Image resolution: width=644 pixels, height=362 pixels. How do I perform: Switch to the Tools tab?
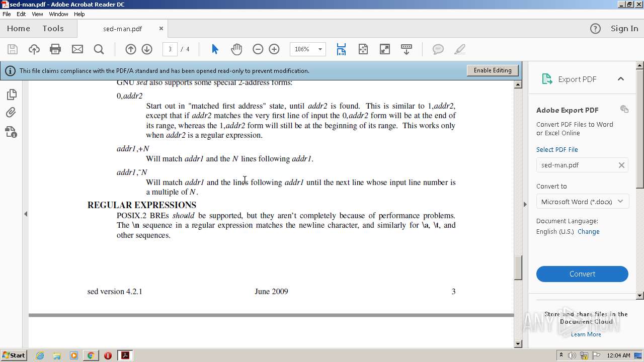(x=53, y=29)
